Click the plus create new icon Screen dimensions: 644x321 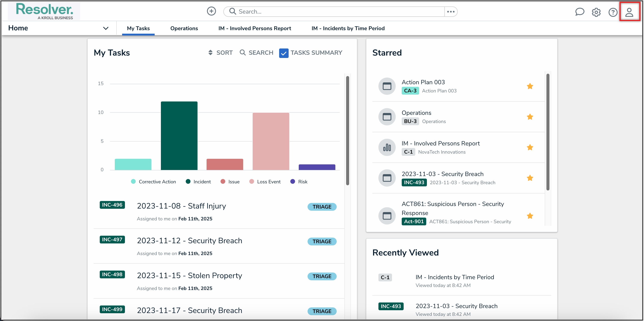[211, 11]
